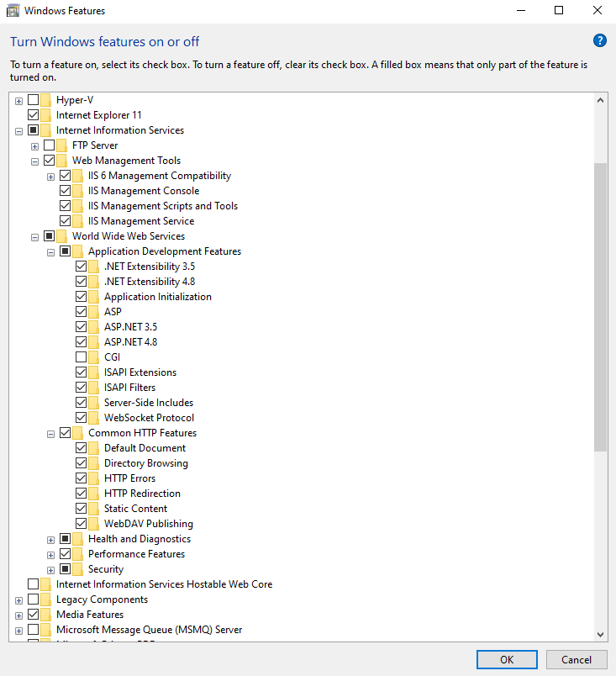Click the Cancel button

pyautogui.click(x=577, y=660)
